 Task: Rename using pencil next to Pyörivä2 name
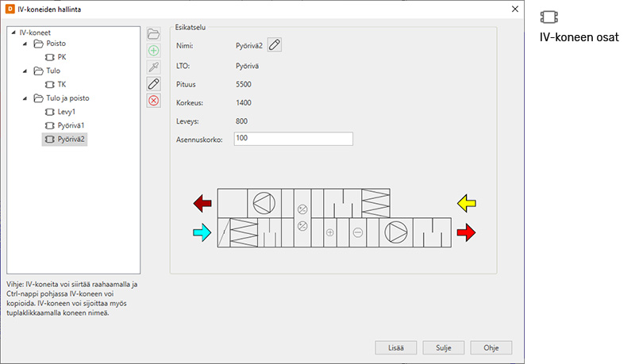(x=274, y=44)
